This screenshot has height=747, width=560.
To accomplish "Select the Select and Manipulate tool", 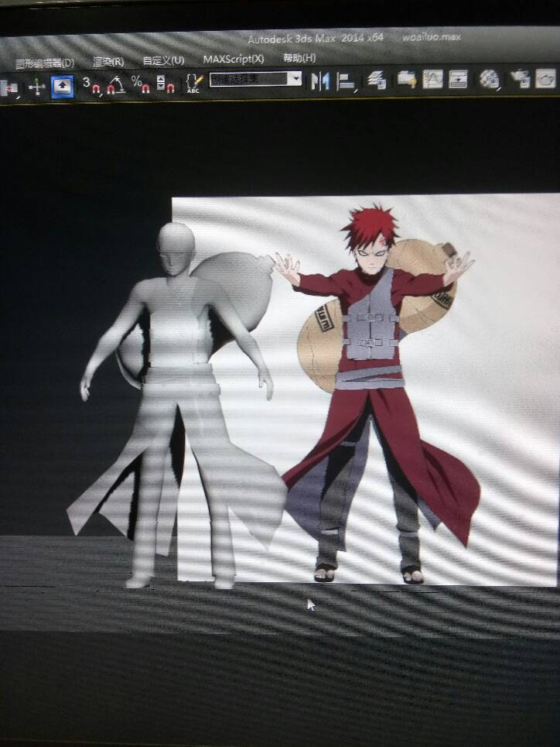I will [x=36, y=87].
